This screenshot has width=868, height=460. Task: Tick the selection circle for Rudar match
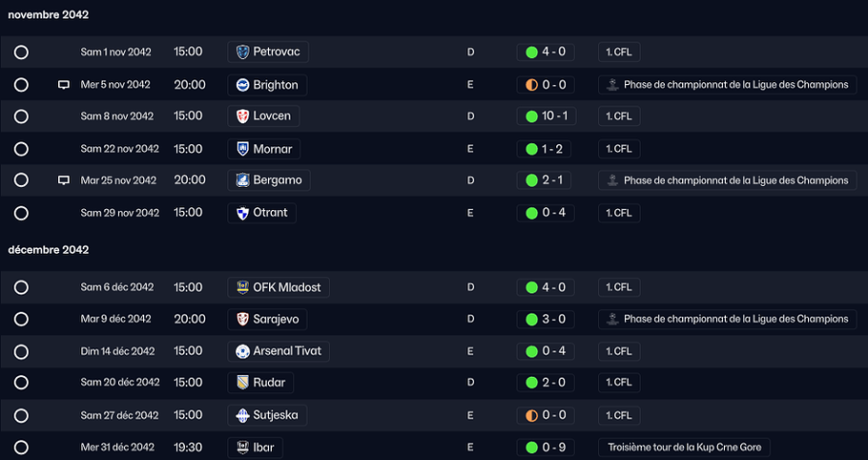(21, 383)
